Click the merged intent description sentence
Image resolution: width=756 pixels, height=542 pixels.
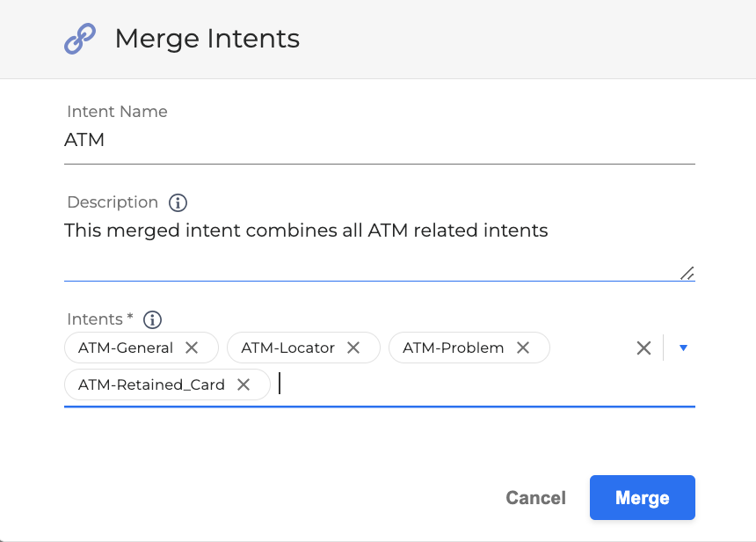click(305, 231)
